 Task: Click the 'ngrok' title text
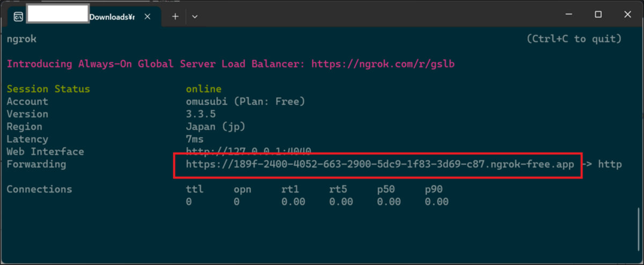[21, 39]
